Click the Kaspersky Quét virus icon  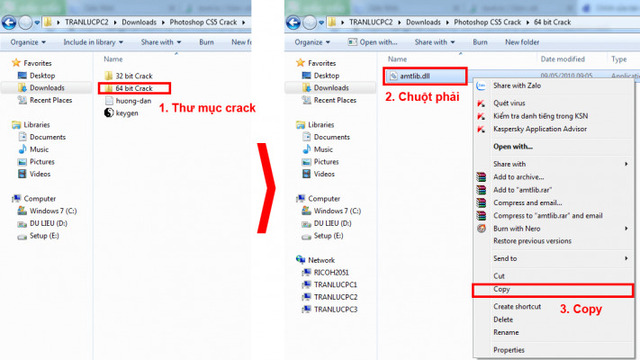click(481, 103)
